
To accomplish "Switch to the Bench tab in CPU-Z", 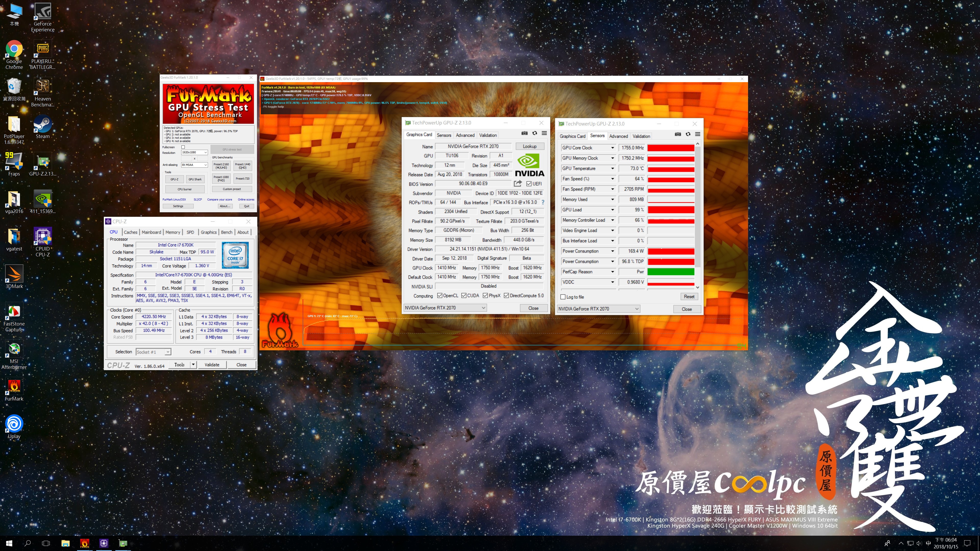I will point(226,232).
